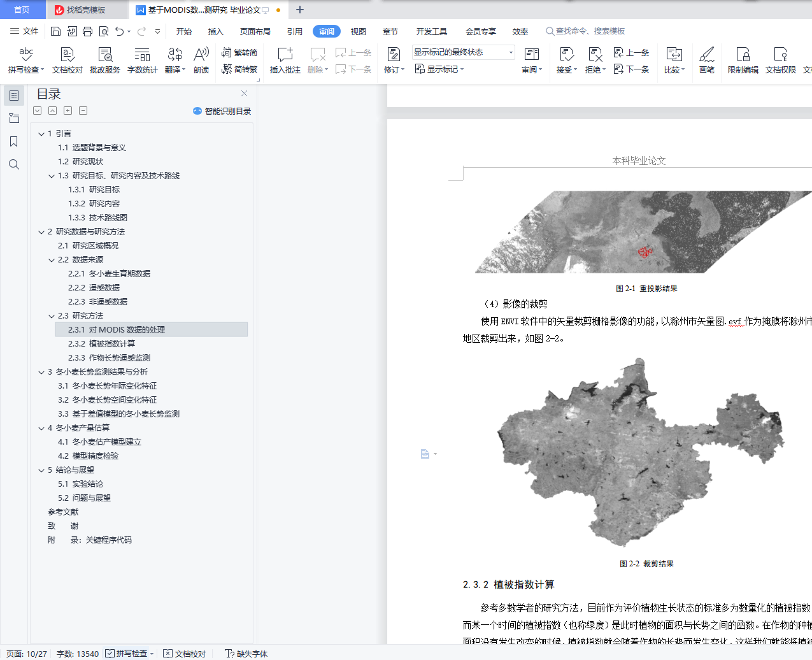Switch to the 开发工具 ribbon tab

coord(432,31)
